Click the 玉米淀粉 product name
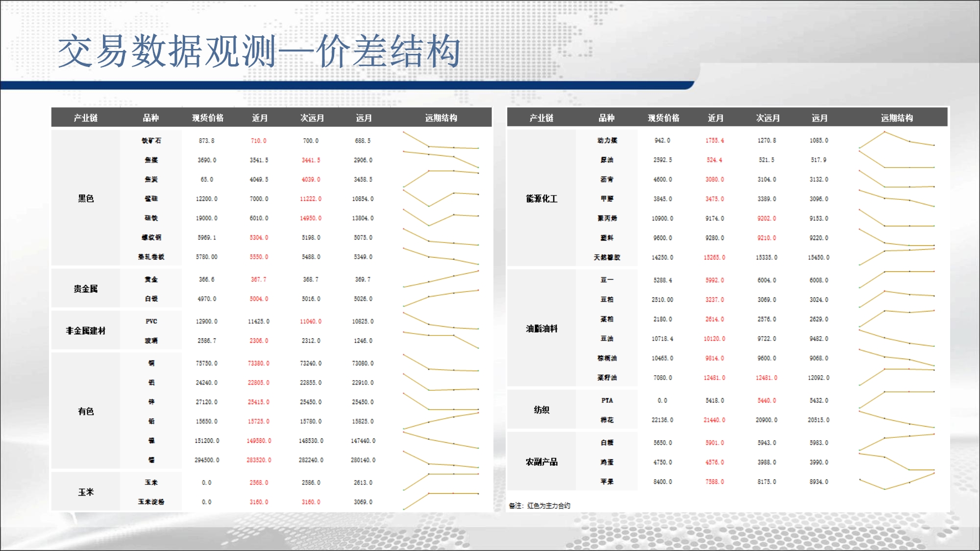This screenshot has height=551, width=980. 151,502
